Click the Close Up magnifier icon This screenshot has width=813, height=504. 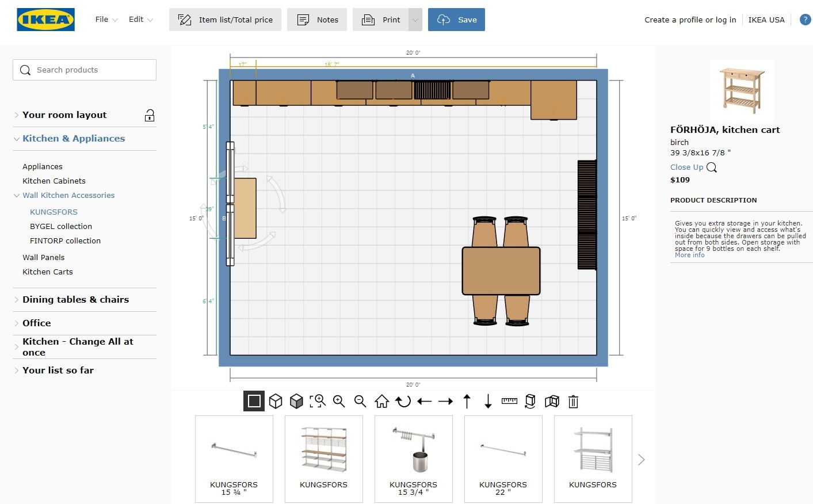click(712, 167)
